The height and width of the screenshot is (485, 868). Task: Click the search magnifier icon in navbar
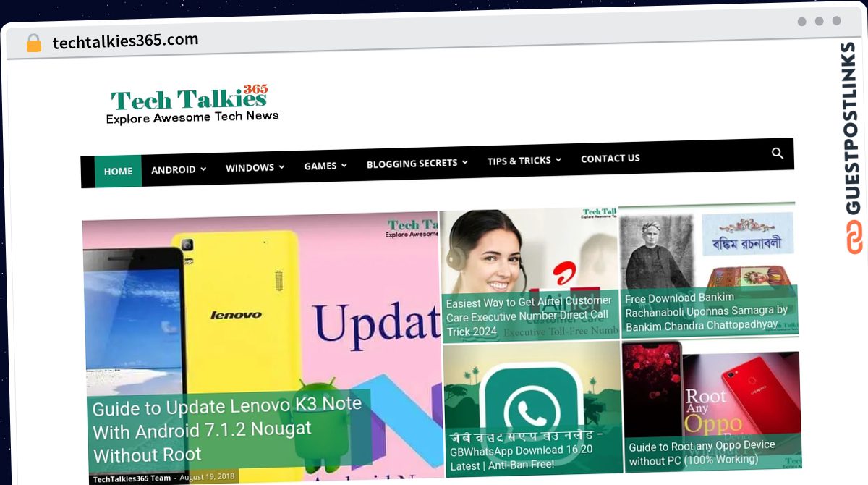coord(777,153)
